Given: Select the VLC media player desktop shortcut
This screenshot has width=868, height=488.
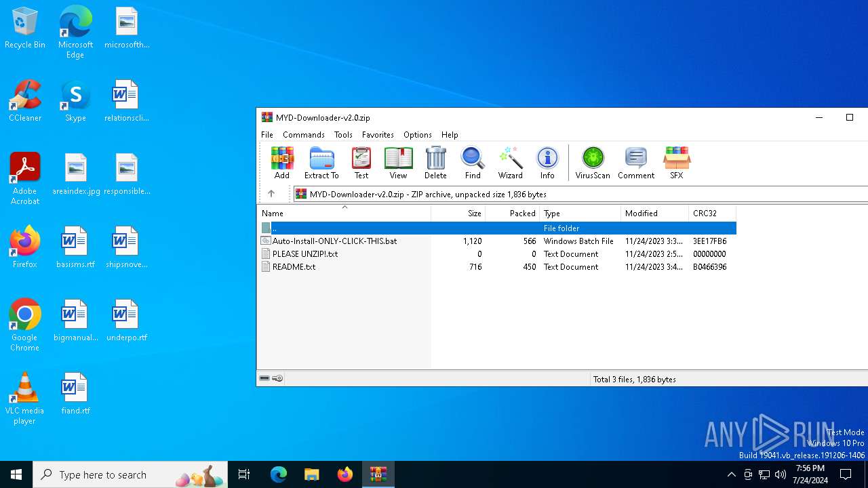Looking at the screenshot, I should [25, 399].
